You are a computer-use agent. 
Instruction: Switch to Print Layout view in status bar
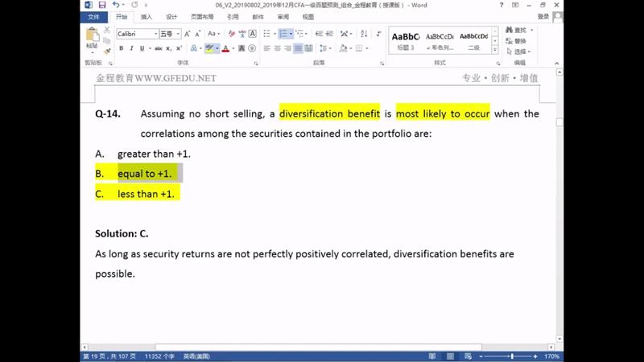[450, 356]
